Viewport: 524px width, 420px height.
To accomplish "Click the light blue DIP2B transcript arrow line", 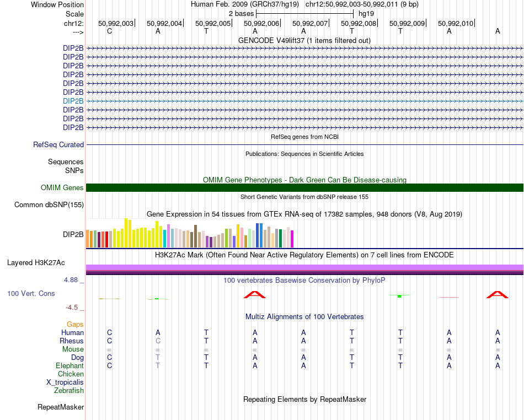I will pyautogui.click(x=304, y=101).
